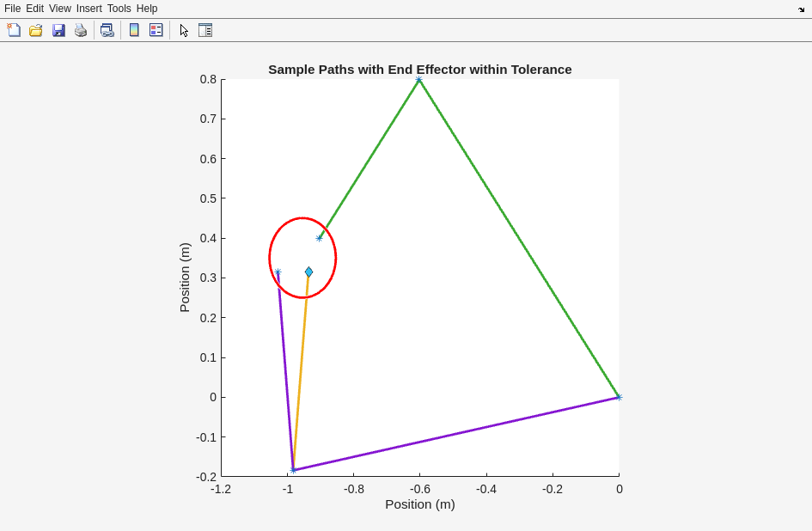The height and width of the screenshot is (531, 812).
Task: Expand the View menu
Action: pos(60,9)
